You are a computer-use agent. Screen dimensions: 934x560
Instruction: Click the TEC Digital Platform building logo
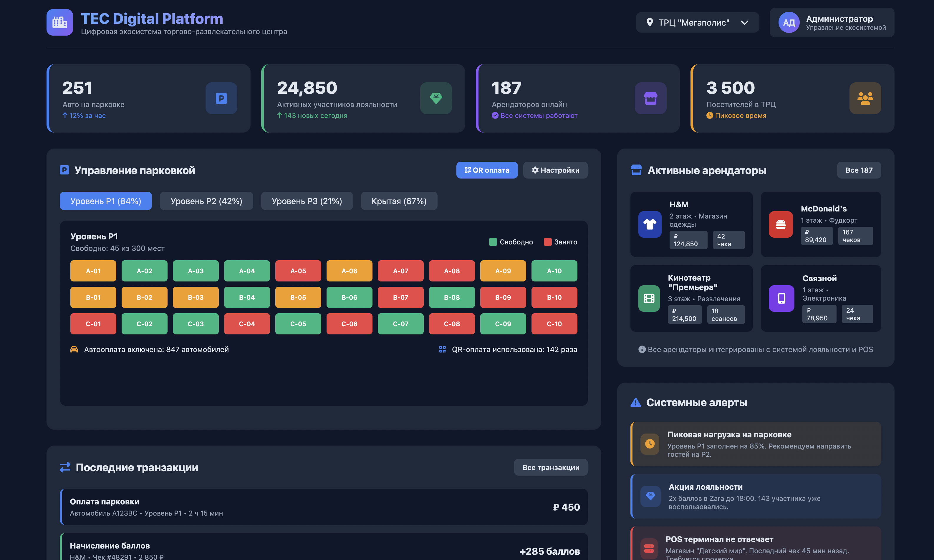point(60,22)
